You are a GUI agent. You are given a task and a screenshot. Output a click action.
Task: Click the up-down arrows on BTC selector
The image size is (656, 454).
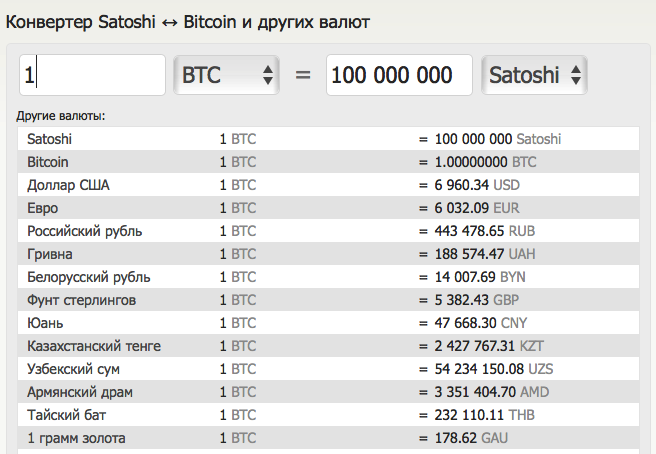click(x=268, y=75)
